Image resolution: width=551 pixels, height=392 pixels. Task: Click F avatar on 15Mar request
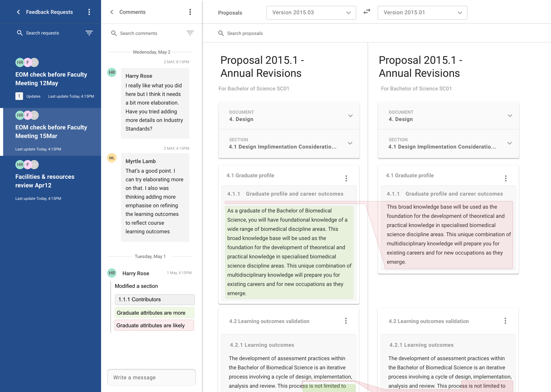click(x=28, y=115)
